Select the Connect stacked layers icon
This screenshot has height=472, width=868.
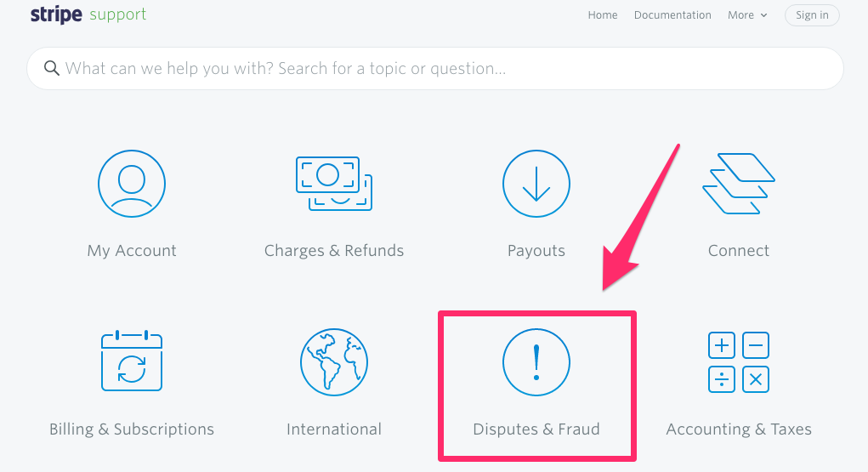[x=739, y=184]
